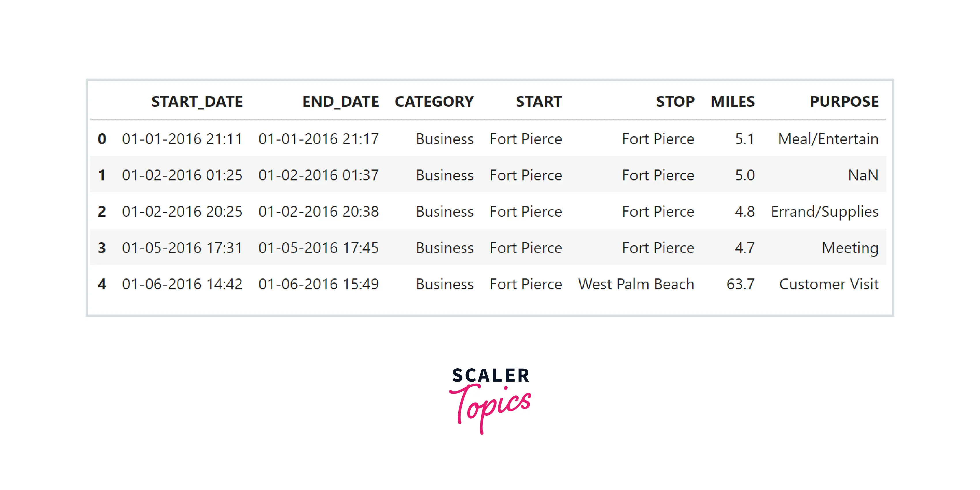Screen dimensions: 980x490
Task: Click the 5.1 miles value
Action: pyautogui.click(x=745, y=139)
